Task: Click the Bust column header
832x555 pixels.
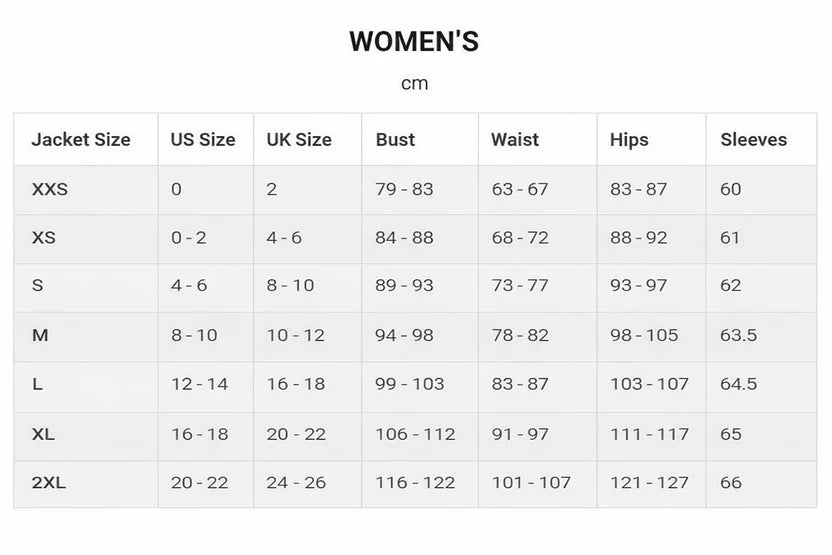Action: (x=395, y=140)
